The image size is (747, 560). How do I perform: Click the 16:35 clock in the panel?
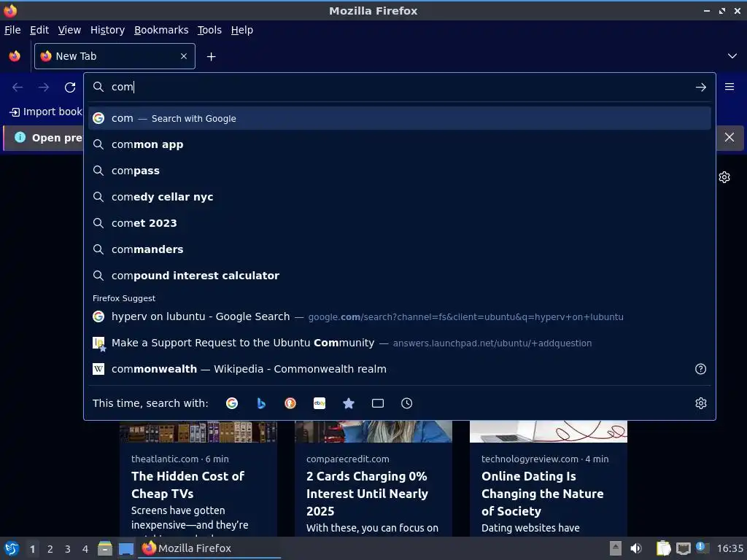[729, 548]
